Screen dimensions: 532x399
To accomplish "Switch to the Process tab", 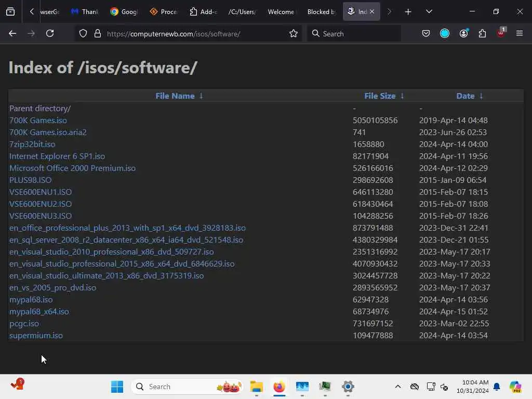I will tap(163, 12).
